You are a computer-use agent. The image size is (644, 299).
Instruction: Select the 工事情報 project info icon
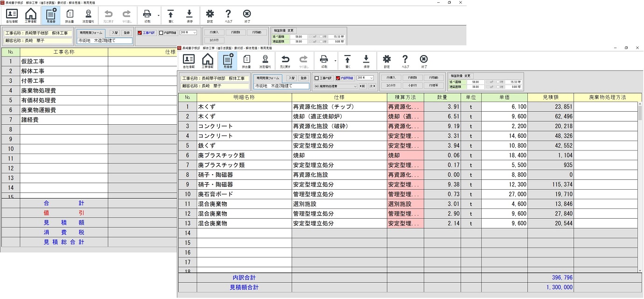[x=208, y=60]
